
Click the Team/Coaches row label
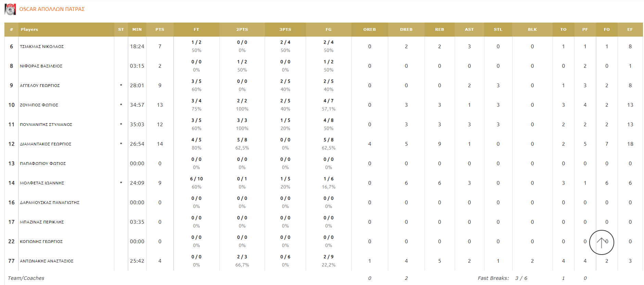coord(26,278)
